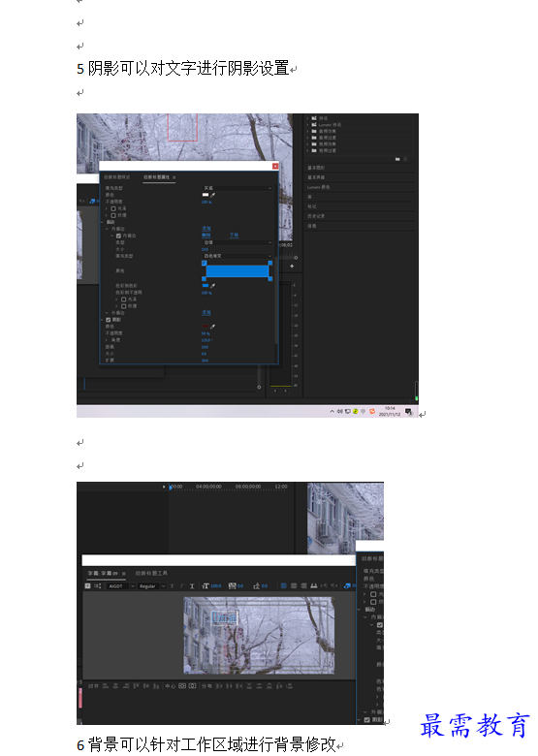Click 添加 link on the 内描边 row
The height and width of the screenshot is (756, 538).
206,229
